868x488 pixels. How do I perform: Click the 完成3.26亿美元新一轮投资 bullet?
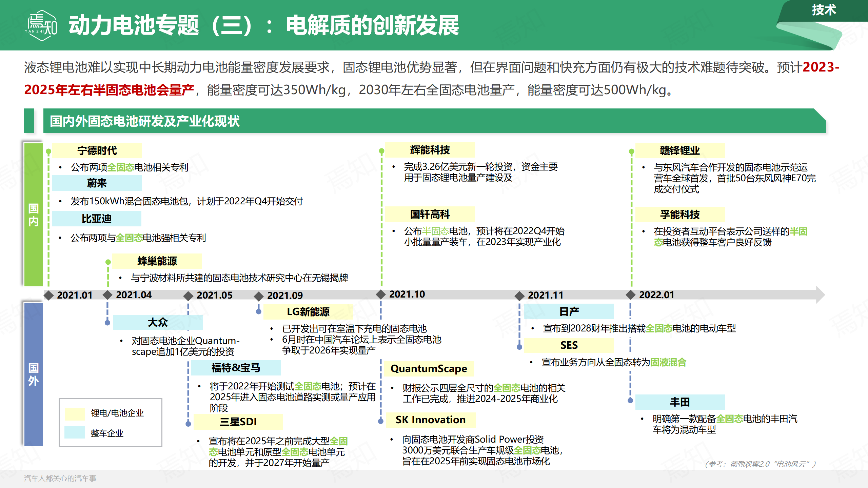pos(480,172)
